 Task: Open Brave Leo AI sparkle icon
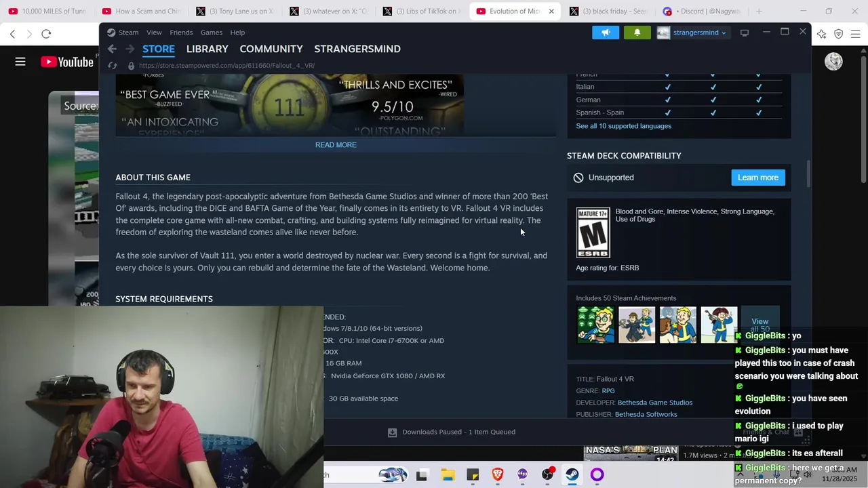click(821, 34)
